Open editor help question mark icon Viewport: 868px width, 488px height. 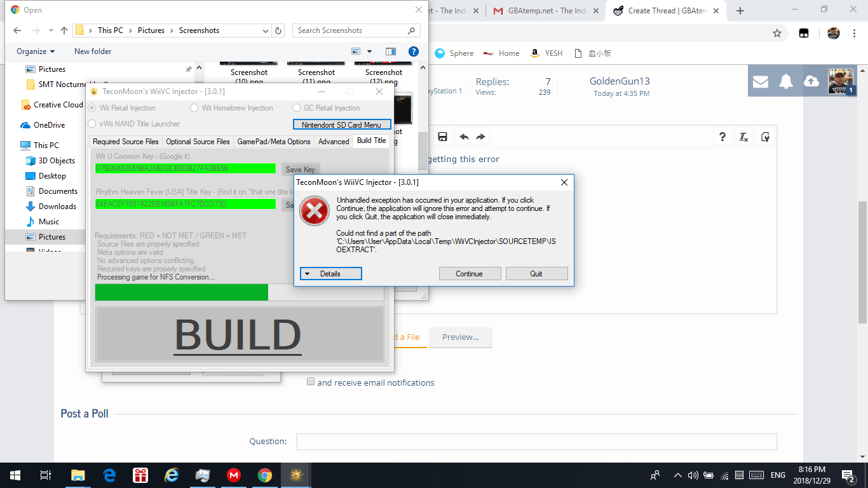[x=722, y=137]
